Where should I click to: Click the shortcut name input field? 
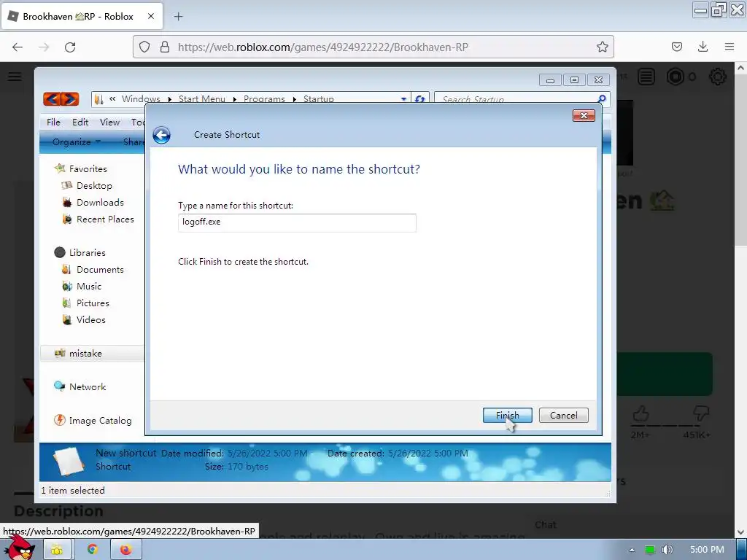tap(298, 222)
